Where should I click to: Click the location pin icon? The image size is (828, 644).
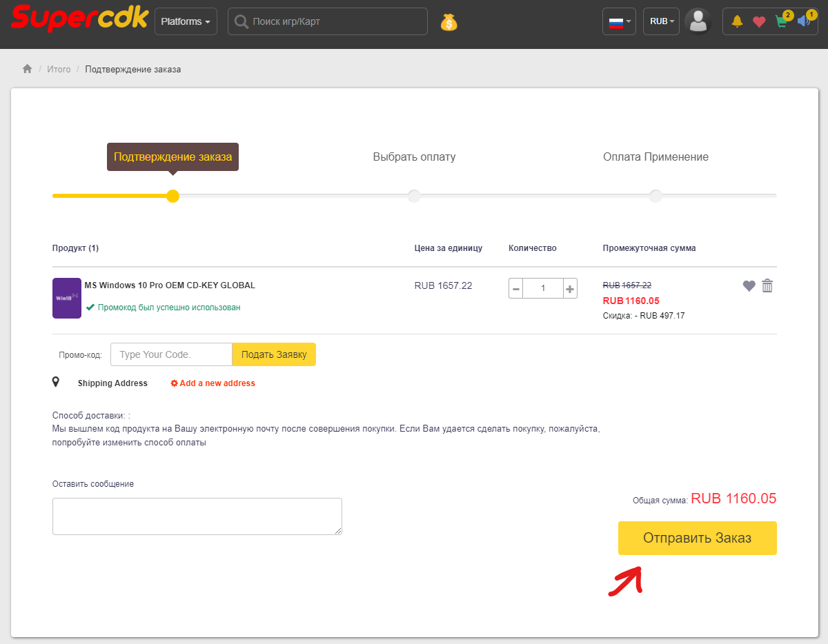(56, 382)
